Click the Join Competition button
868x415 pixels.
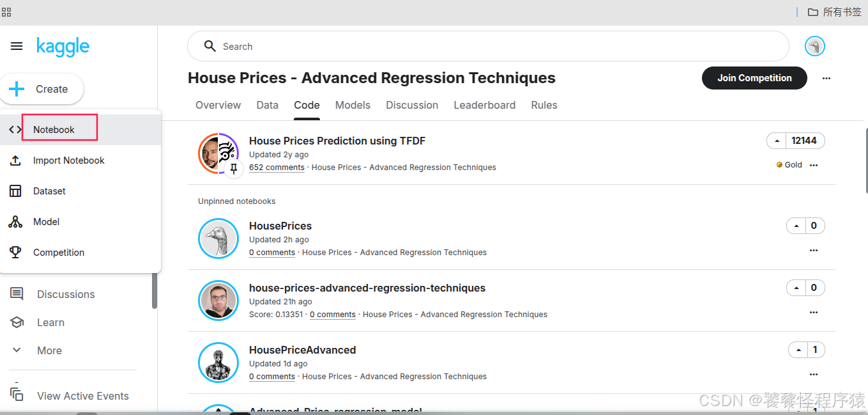pos(754,78)
